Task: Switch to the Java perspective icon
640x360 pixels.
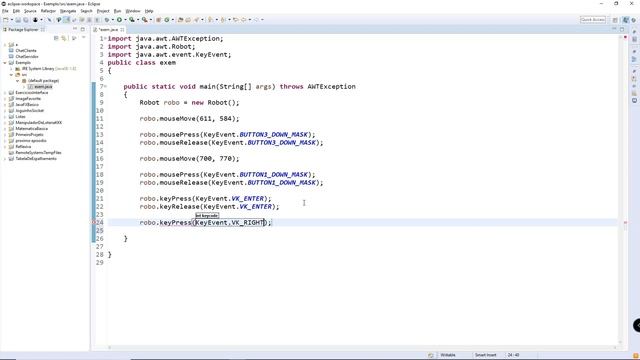Action: [x=626, y=20]
